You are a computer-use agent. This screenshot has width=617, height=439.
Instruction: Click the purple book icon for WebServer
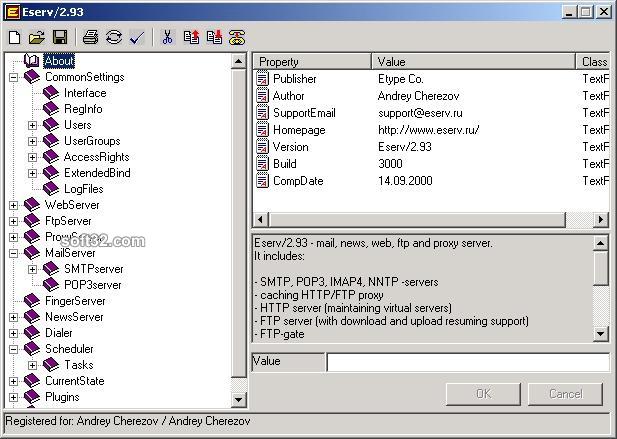point(31,205)
